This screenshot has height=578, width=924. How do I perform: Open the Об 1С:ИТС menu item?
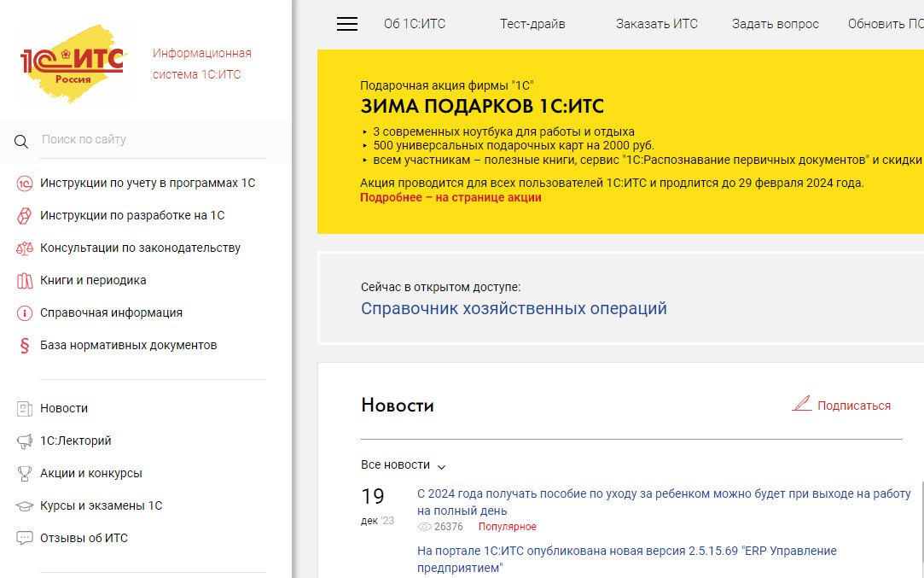pos(415,24)
